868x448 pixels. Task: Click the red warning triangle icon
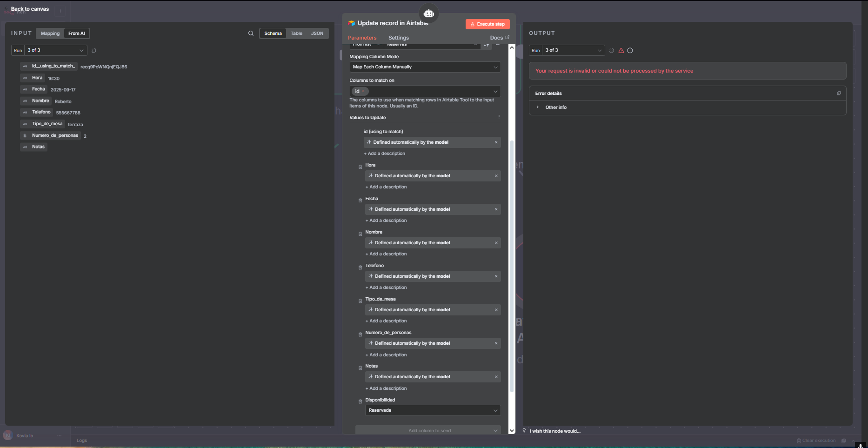[x=621, y=51]
